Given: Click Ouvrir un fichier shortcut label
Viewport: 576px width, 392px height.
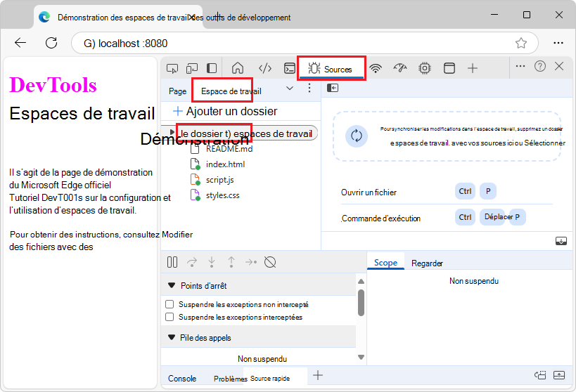Looking at the screenshot, I should click(369, 192).
